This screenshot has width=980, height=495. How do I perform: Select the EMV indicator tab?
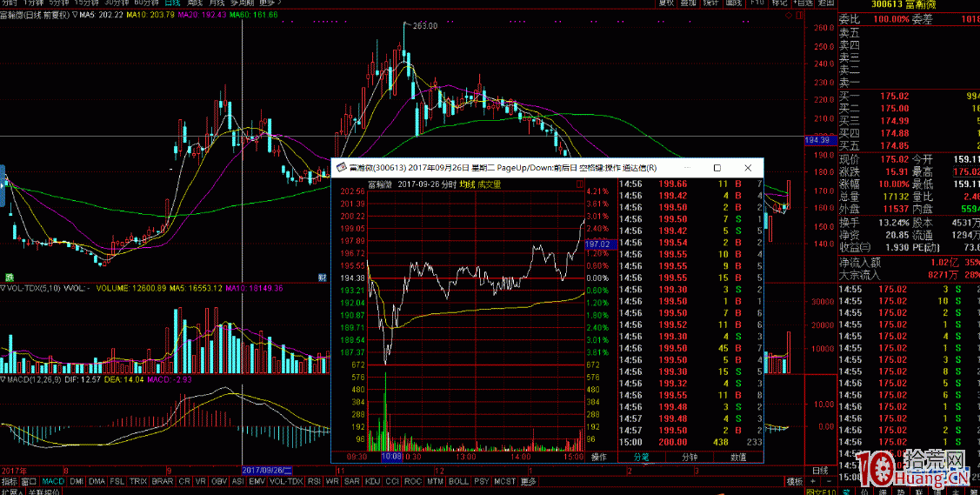pyautogui.click(x=257, y=481)
